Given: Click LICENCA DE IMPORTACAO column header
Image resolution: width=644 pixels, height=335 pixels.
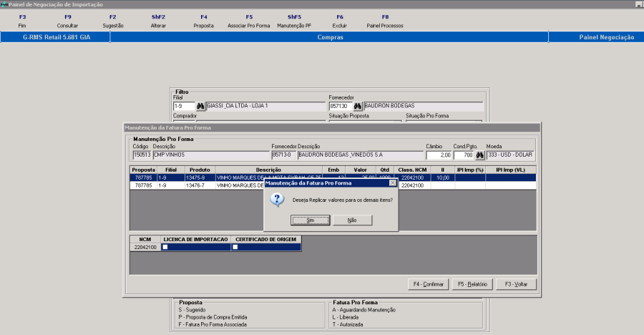Looking at the screenshot, I should [x=195, y=239].
